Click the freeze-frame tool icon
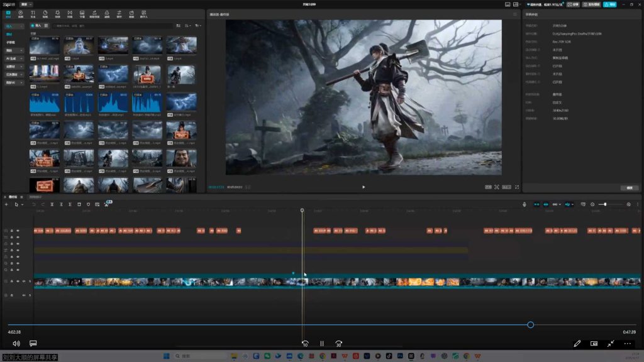Viewport: 644px width, 362px height. click(x=97, y=204)
